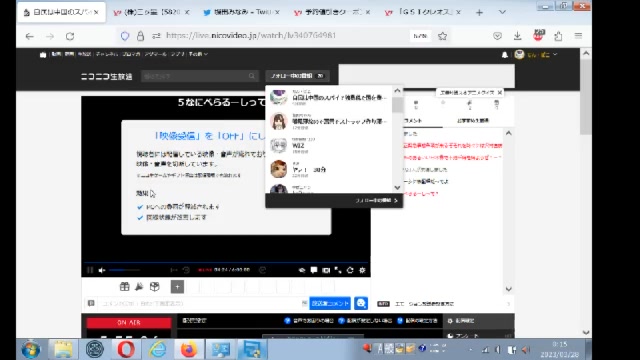The image size is (640, 360).
Task: Click the gift icon below the player
Action: point(124,287)
